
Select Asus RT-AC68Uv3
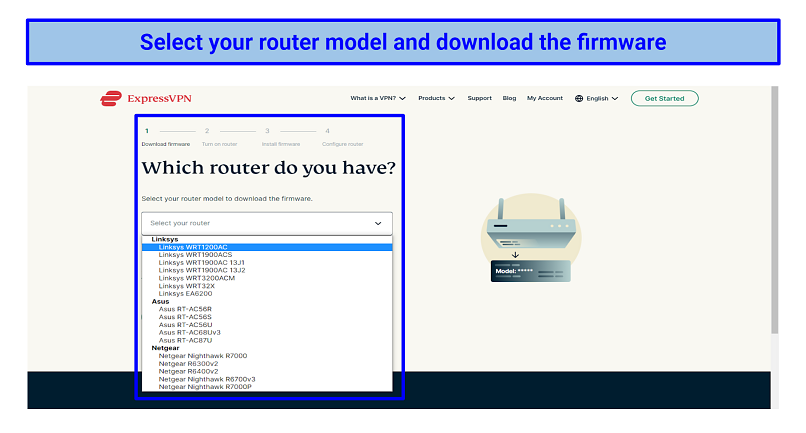pyautogui.click(x=267, y=333)
